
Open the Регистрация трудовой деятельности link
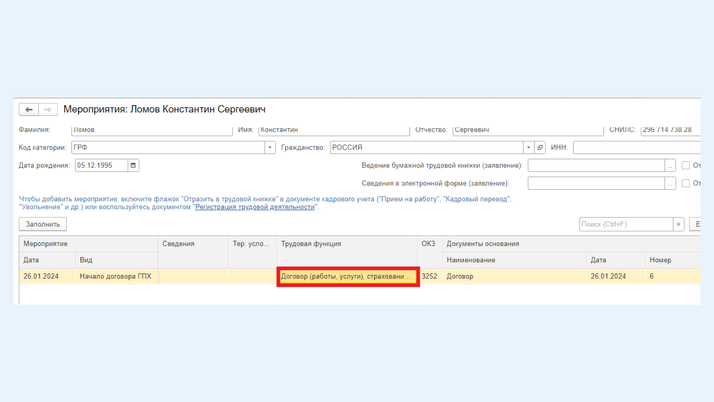[x=255, y=207]
